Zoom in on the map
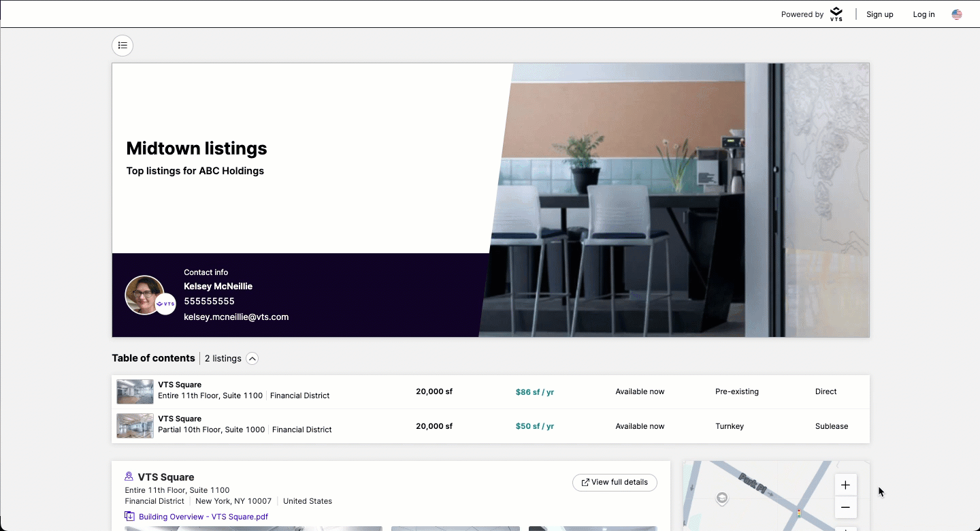 click(845, 485)
